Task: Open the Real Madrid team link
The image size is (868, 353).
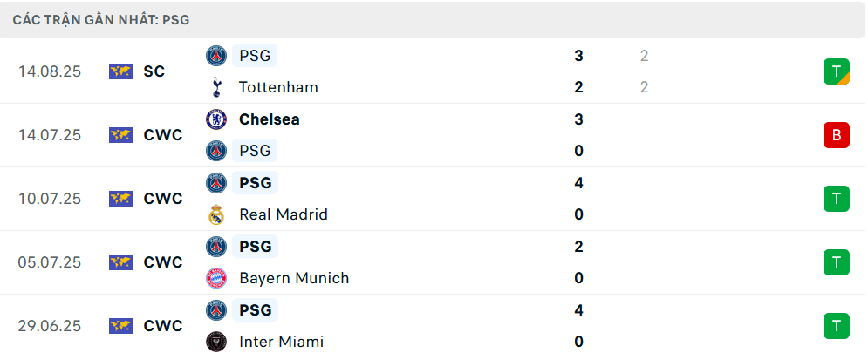Action: coord(283,214)
